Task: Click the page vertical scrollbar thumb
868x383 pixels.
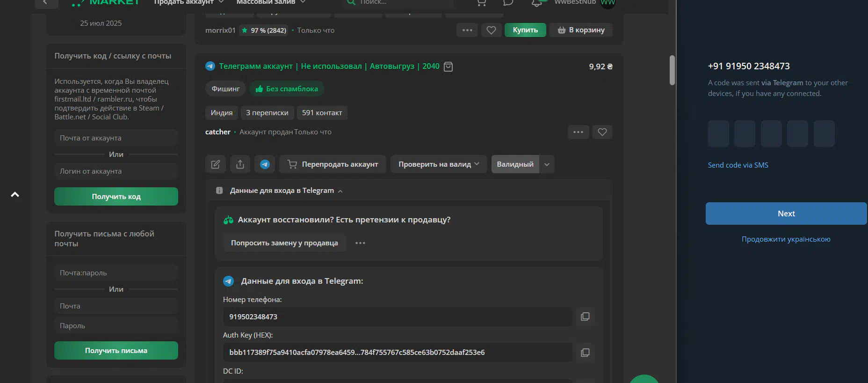Action: click(x=672, y=70)
